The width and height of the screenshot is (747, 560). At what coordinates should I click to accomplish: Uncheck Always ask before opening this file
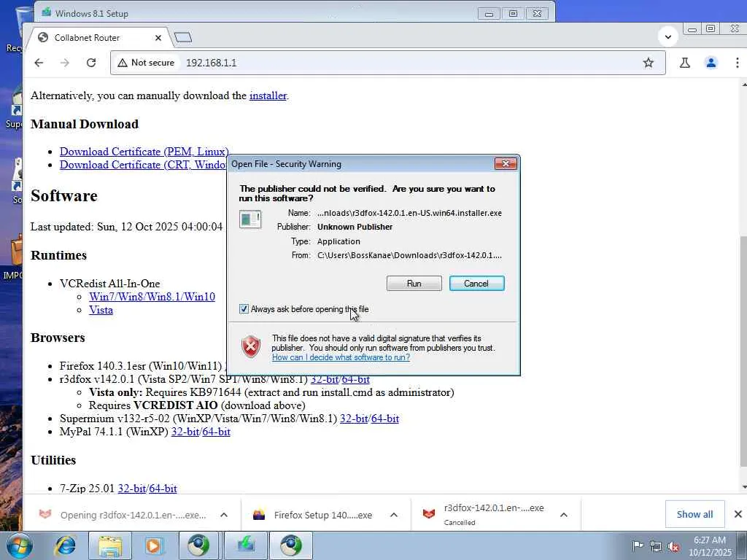[x=244, y=309]
